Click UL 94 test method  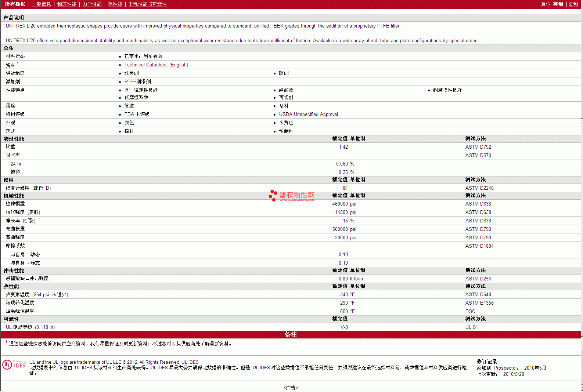tap(471, 327)
